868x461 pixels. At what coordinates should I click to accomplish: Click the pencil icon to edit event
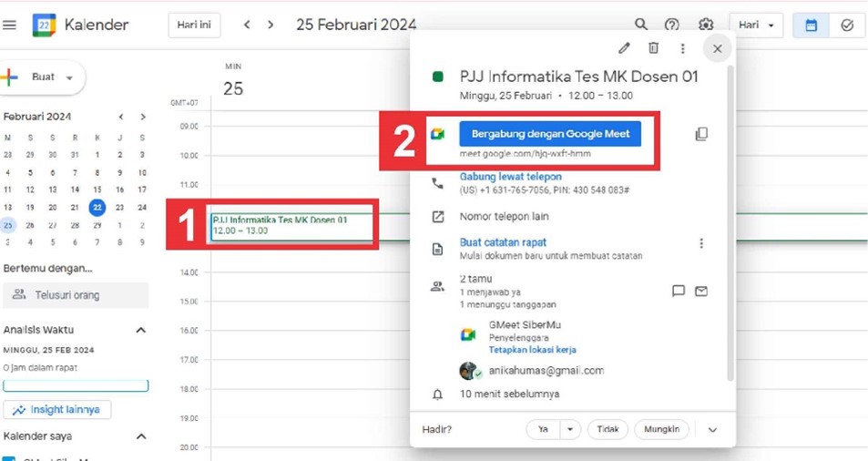pyautogui.click(x=624, y=48)
